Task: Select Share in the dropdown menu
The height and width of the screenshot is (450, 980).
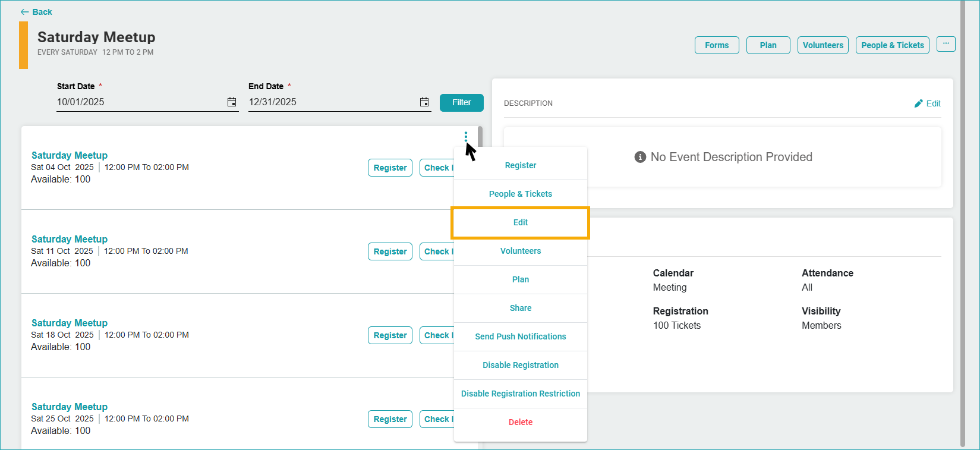Action: [x=521, y=308]
